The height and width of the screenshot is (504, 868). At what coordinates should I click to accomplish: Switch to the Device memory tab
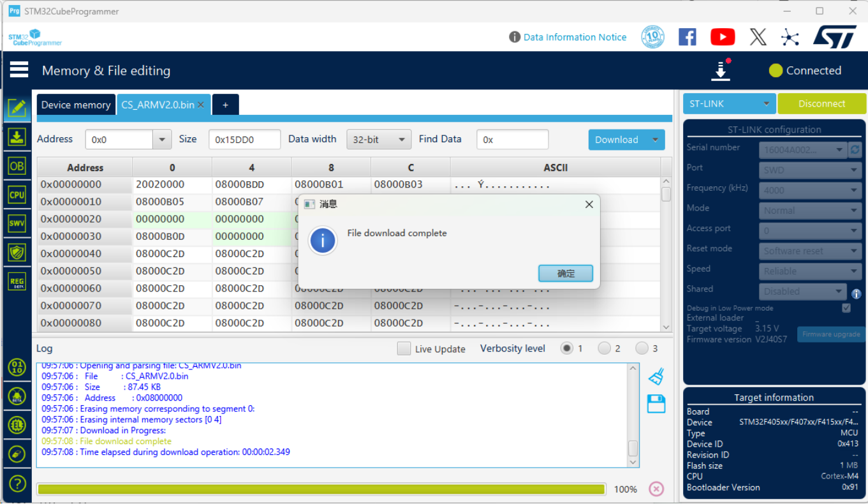point(76,105)
